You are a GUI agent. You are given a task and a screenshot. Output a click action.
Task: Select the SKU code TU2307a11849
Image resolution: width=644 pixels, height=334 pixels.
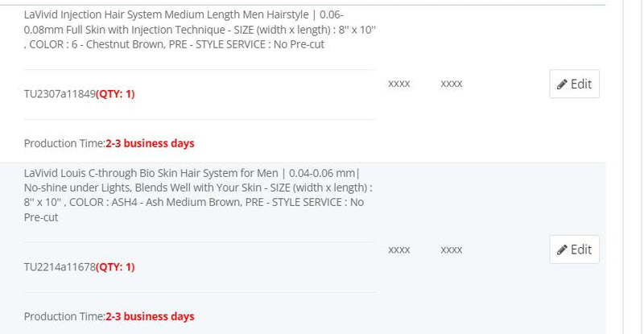click(60, 94)
